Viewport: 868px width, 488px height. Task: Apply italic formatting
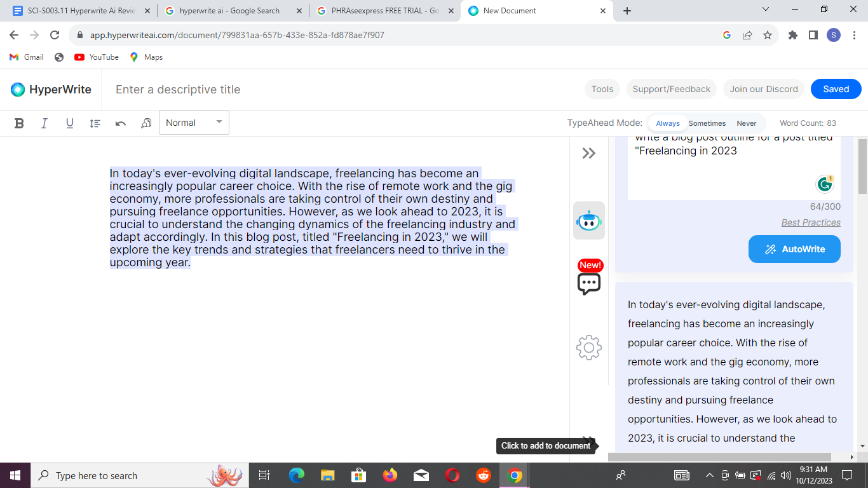point(44,123)
